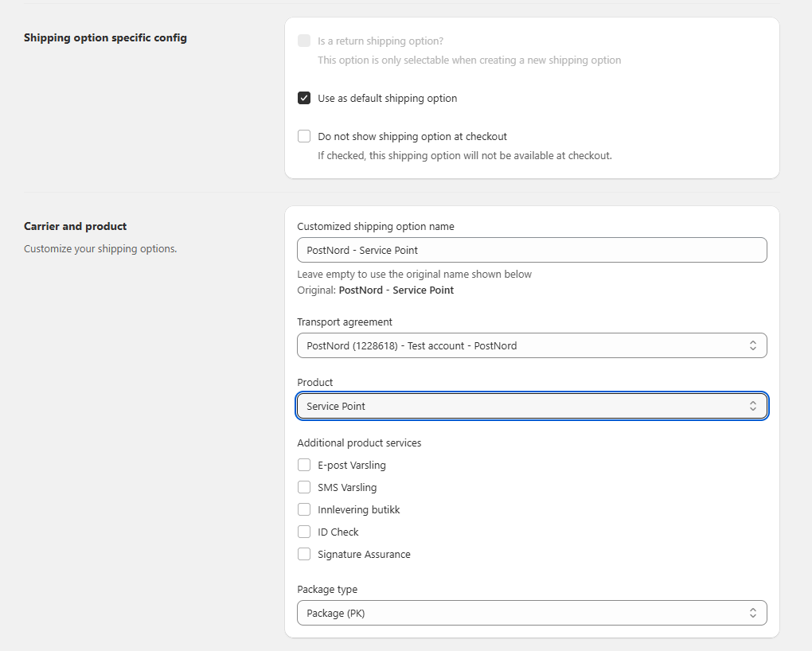Click the Package type chevron icon
Viewport: 812px width, 651px height.
(x=752, y=613)
